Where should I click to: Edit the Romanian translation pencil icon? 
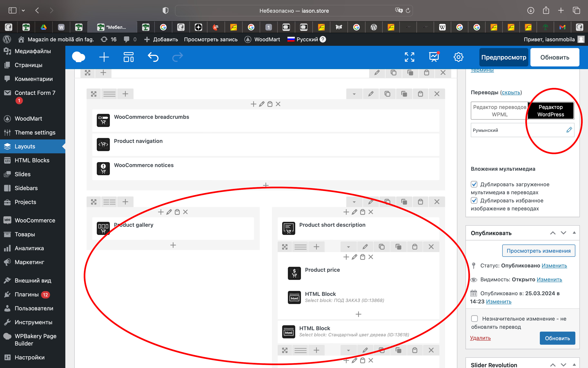[569, 130]
